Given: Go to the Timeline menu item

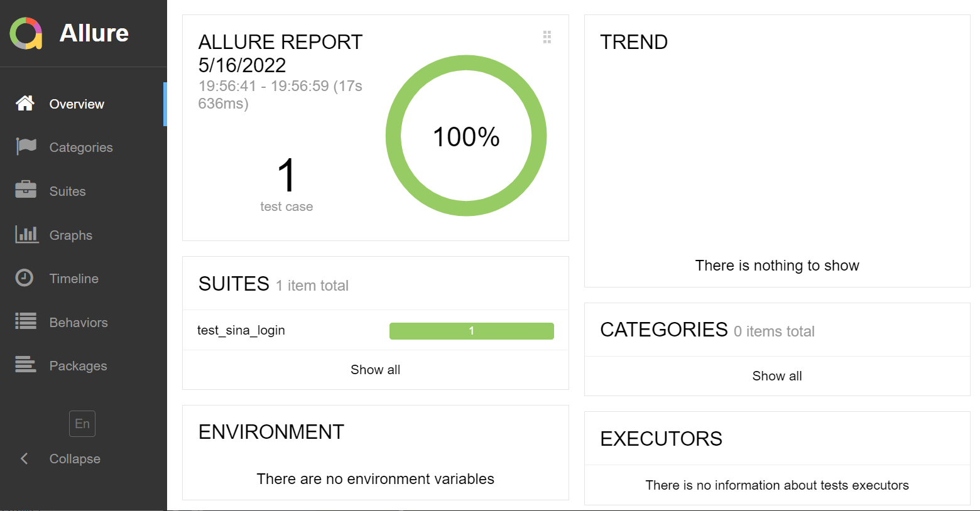Looking at the screenshot, I should pos(74,279).
